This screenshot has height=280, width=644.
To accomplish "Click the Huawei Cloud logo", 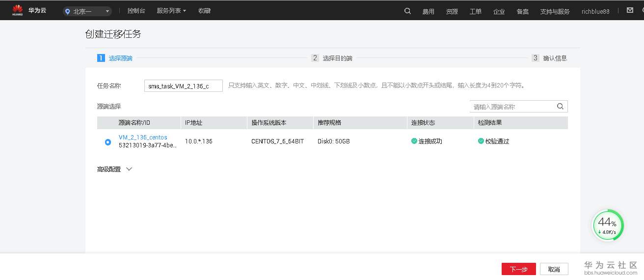I will click(29, 10).
